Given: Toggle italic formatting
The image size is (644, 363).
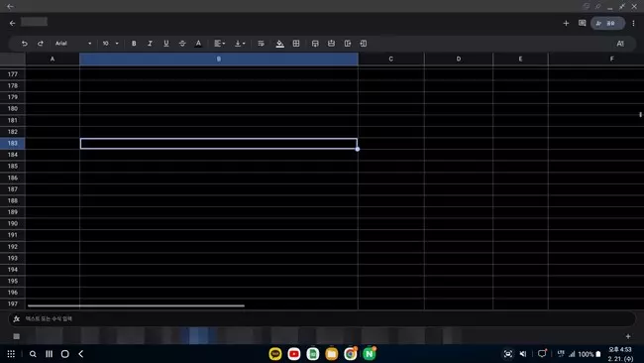Looking at the screenshot, I should pyautogui.click(x=150, y=44).
